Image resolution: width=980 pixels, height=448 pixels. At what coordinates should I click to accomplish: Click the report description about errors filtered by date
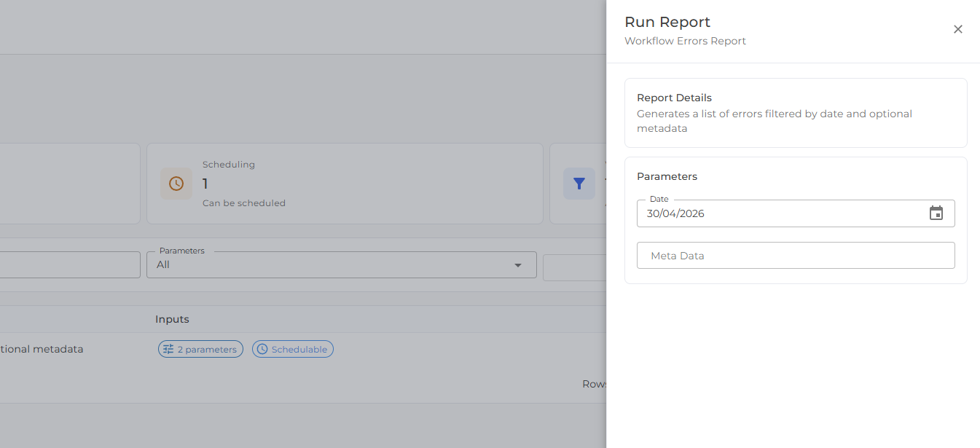(x=775, y=121)
